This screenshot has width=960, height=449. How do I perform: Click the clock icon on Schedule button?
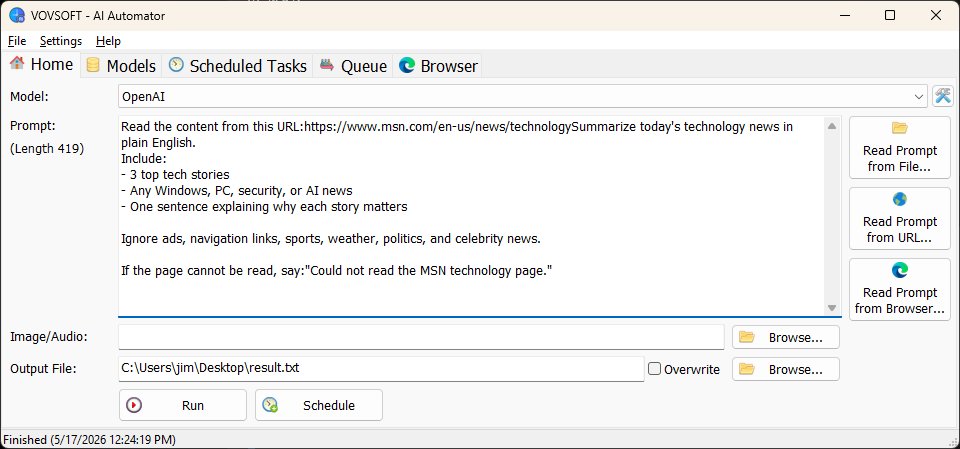[x=270, y=405]
